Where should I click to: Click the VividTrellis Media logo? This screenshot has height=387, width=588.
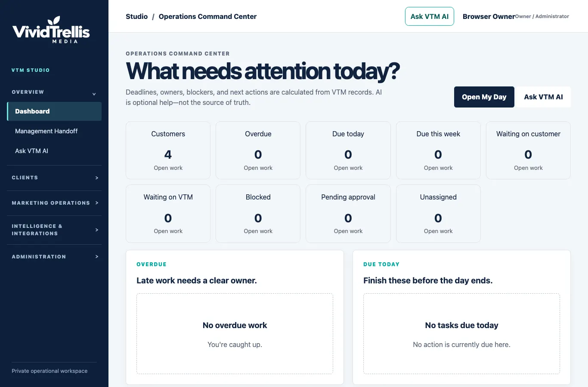point(51,30)
